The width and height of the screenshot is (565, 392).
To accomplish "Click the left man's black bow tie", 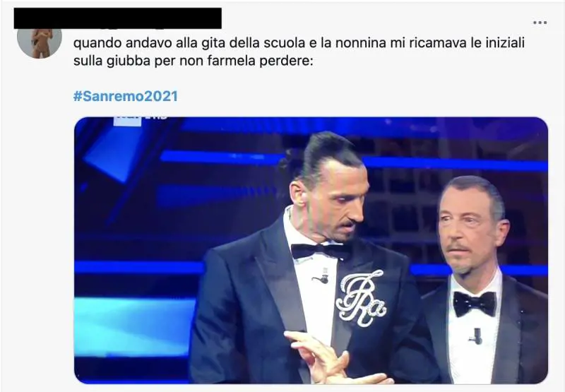I will (x=321, y=251).
